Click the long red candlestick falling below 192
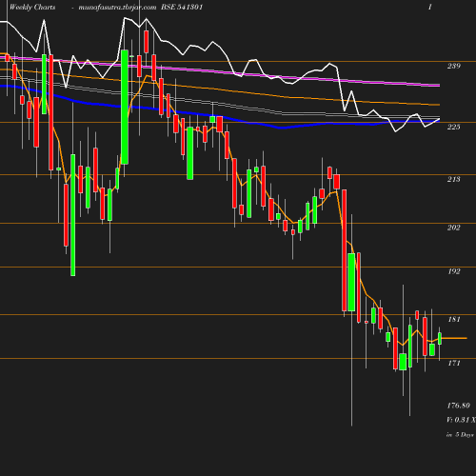Screen dimensions: 476x476 (x=344, y=250)
